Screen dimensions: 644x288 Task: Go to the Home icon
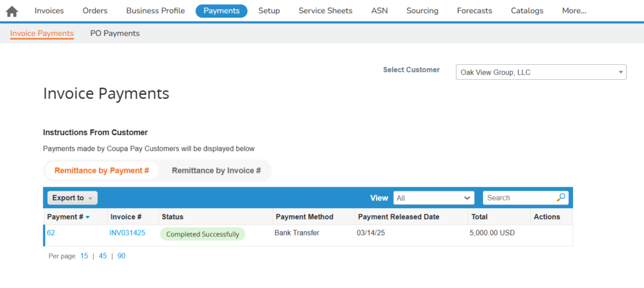(12, 11)
